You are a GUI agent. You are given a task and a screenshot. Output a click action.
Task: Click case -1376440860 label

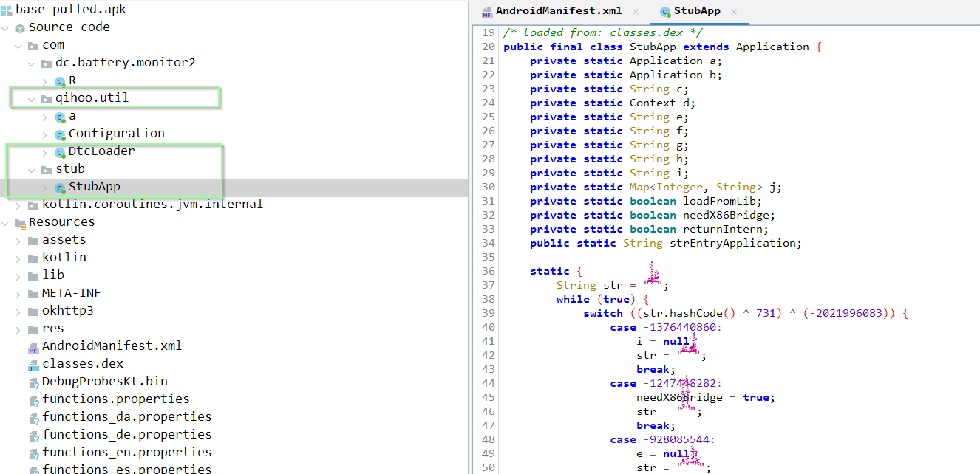pos(666,327)
